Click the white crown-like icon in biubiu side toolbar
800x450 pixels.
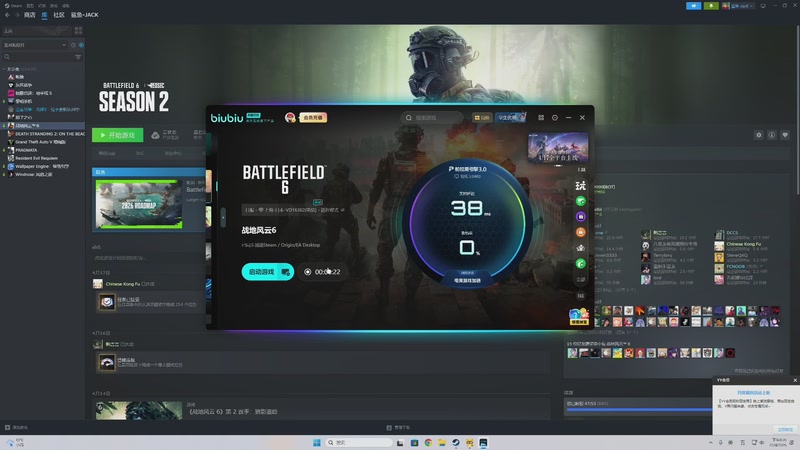click(581, 248)
